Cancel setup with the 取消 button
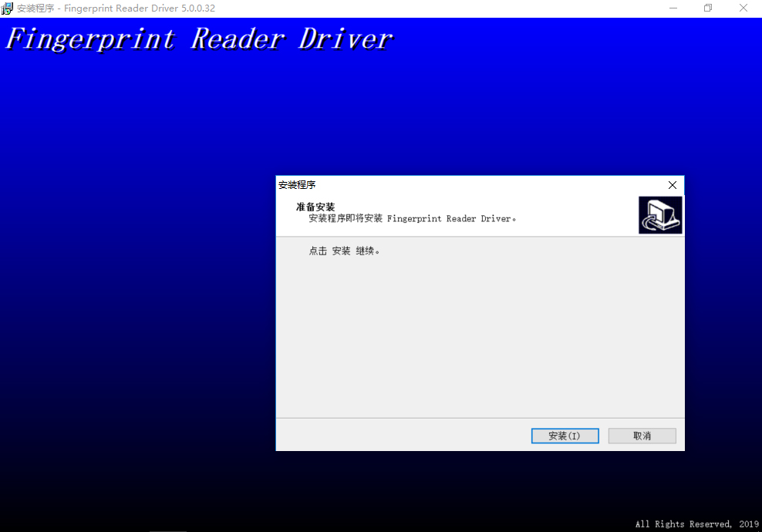Image resolution: width=762 pixels, height=532 pixels. (x=642, y=436)
